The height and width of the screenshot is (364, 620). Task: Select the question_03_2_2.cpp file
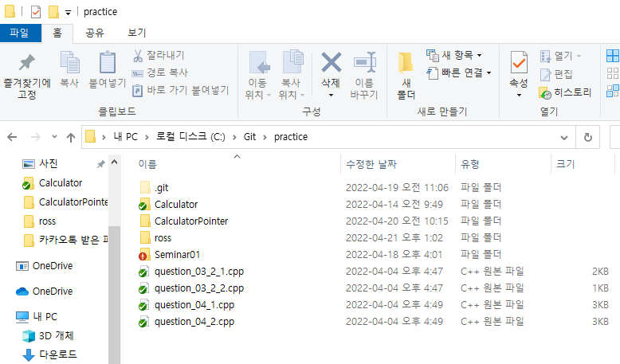pyautogui.click(x=199, y=288)
